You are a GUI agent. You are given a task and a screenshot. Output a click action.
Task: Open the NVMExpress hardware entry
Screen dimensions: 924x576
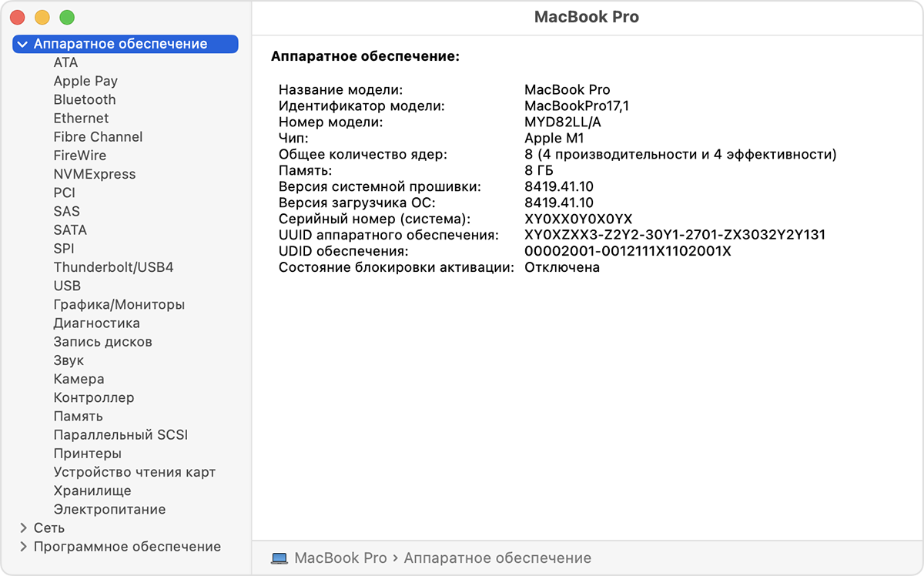pyautogui.click(x=94, y=174)
